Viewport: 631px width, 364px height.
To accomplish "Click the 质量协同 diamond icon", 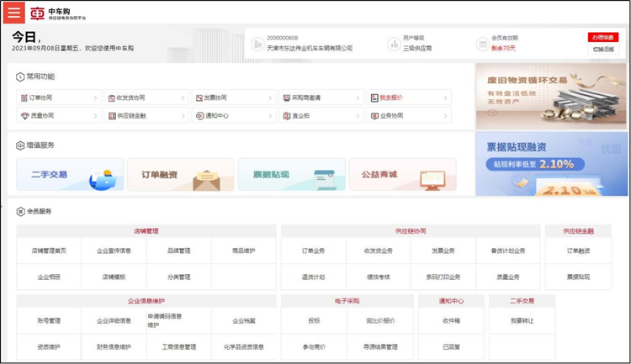I will coord(23,116).
